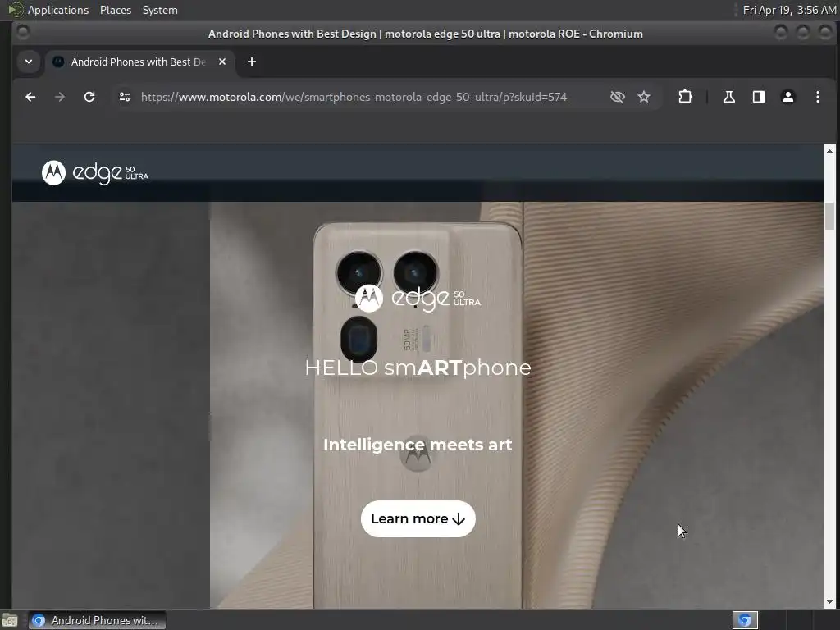The image size is (840, 630).
Task: Open the Chromium three-dot menu
Action: point(818,97)
